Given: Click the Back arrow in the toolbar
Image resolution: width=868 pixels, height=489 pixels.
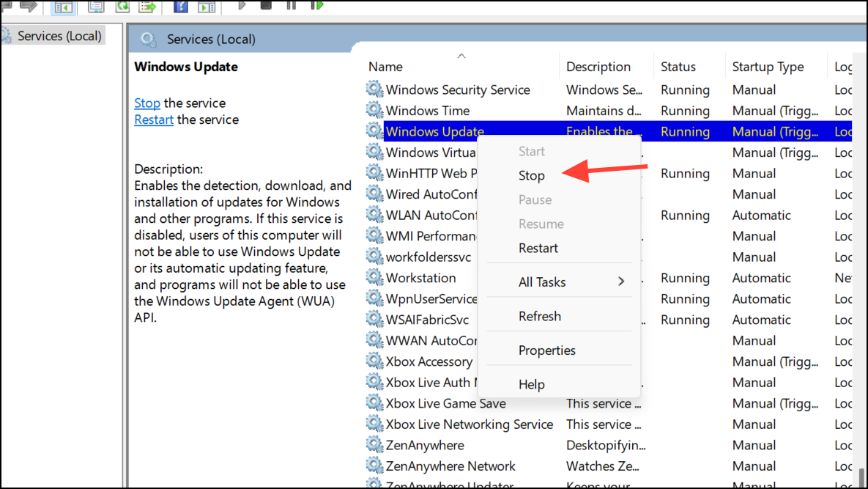Looking at the screenshot, I should [x=7, y=6].
